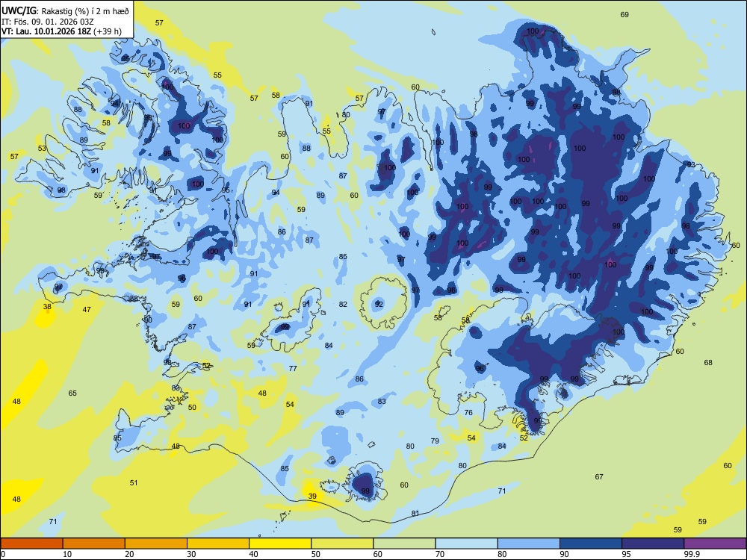Click the 20–30 amber legend swatch
The image size is (747, 560).
[156, 544]
